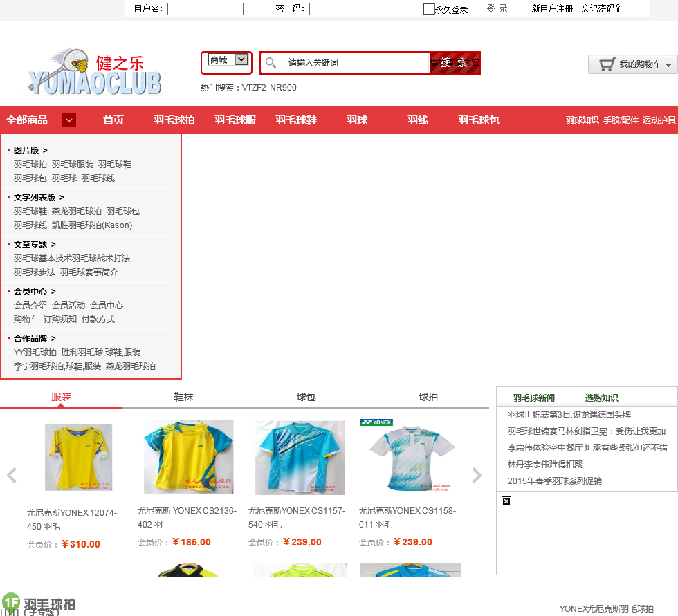Focus the 密码 input field

pos(347,8)
